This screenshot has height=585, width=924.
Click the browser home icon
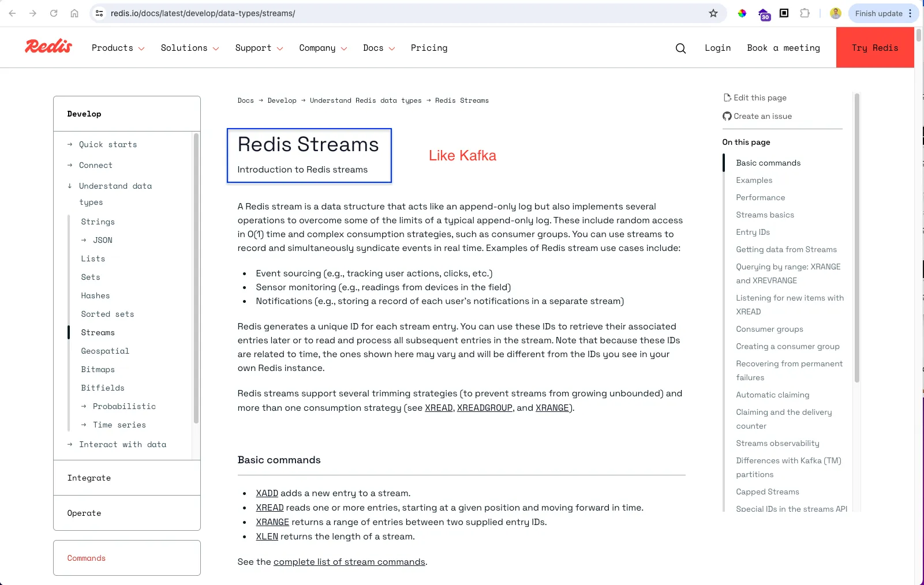[x=74, y=13]
